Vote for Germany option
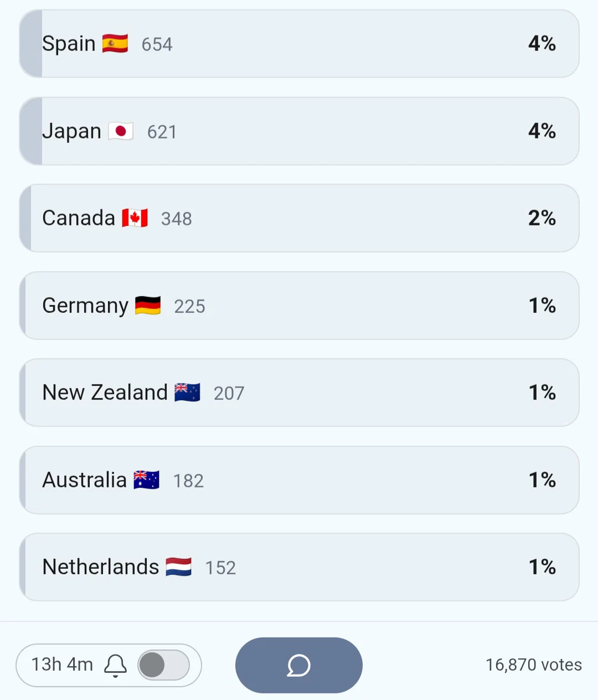This screenshot has height=700, width=598. coord(299,306)
